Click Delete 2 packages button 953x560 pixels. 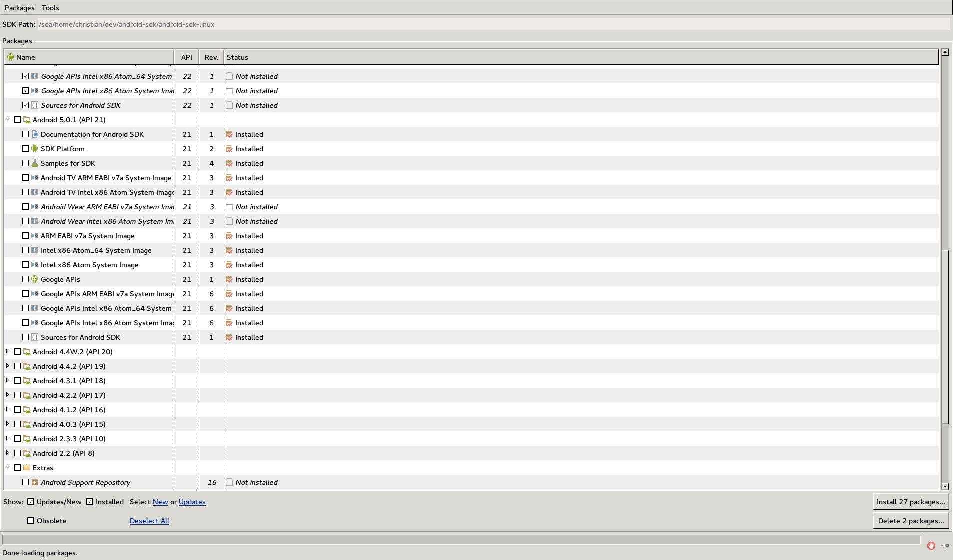pyautogui.click(x=911, y=521)
